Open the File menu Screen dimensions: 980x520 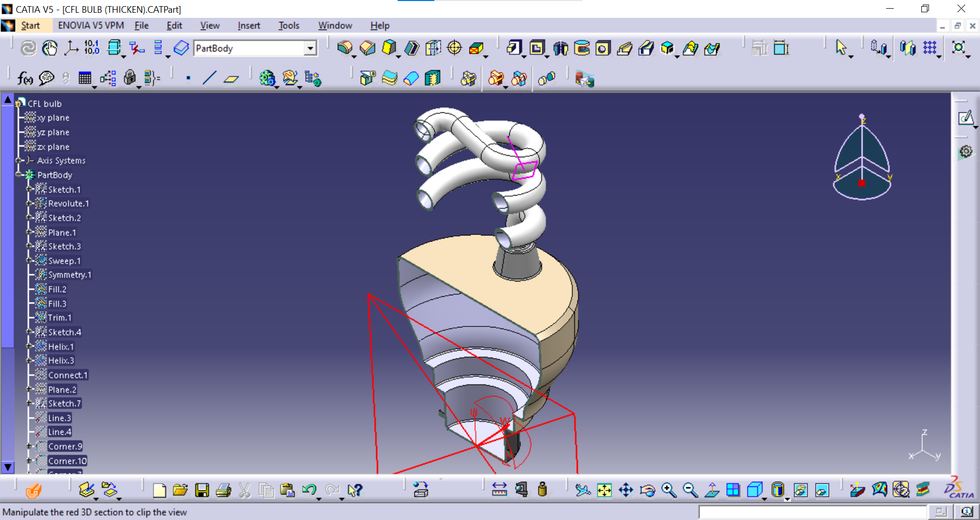141,26
